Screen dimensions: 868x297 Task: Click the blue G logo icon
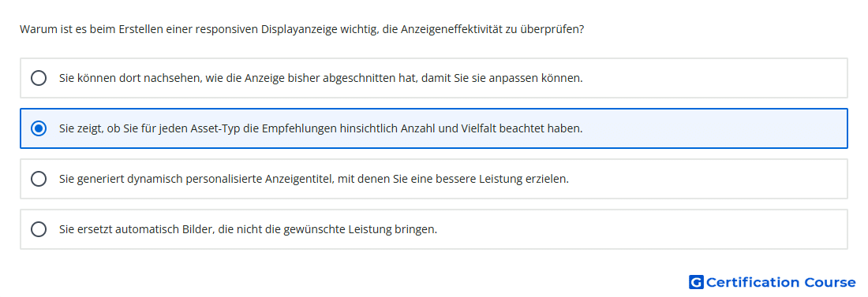696,282
